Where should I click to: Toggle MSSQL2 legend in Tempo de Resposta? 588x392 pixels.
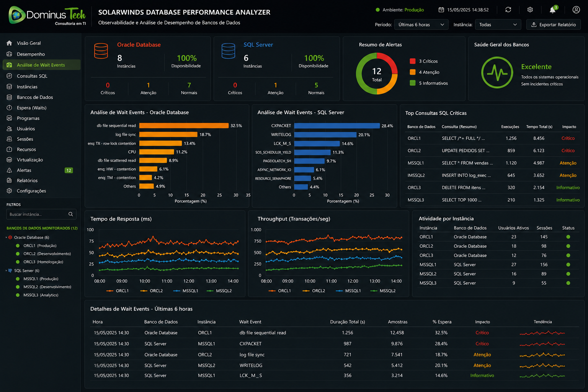pyautogui.click(x=219, y=291)
